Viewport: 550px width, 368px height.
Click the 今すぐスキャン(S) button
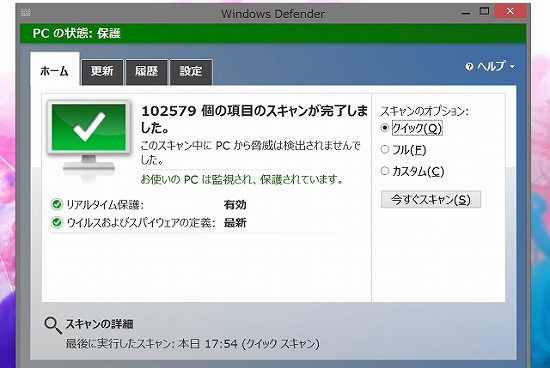431,200
